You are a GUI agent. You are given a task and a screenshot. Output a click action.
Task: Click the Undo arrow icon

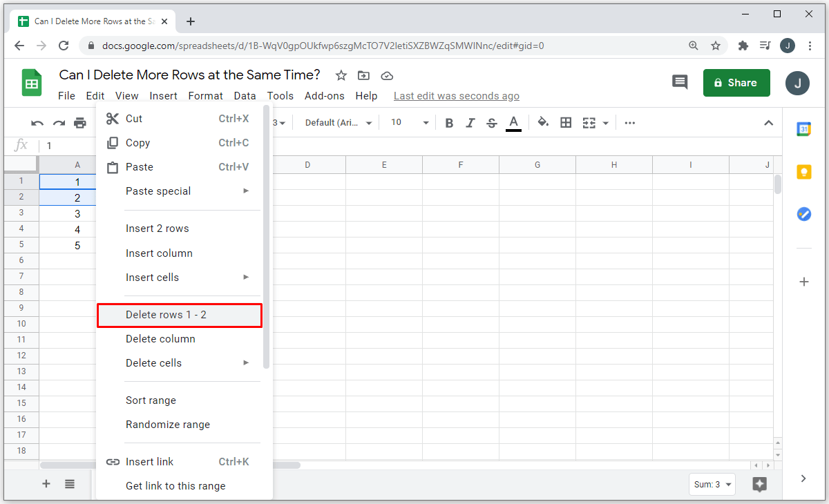37,123
